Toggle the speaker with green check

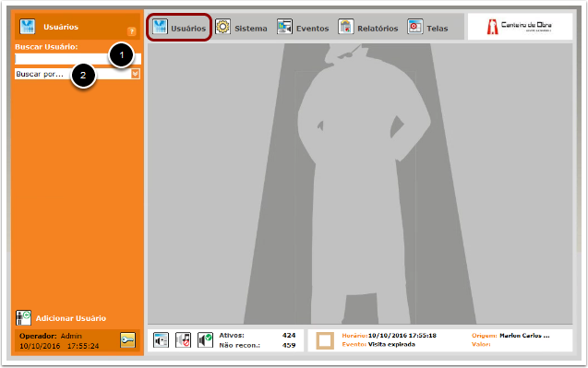pyautogui.click(x=205, y=340)
